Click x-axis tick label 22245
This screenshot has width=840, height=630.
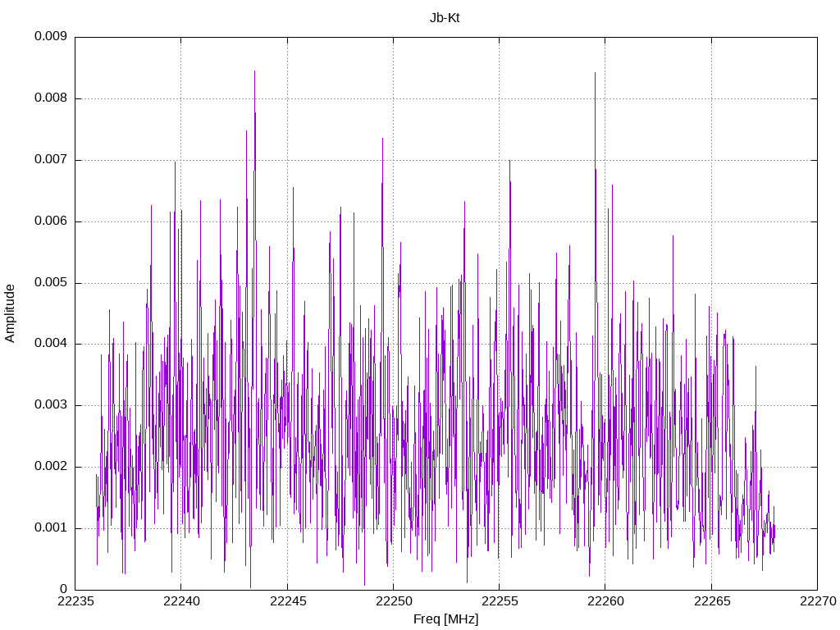[x=288, y=601]
